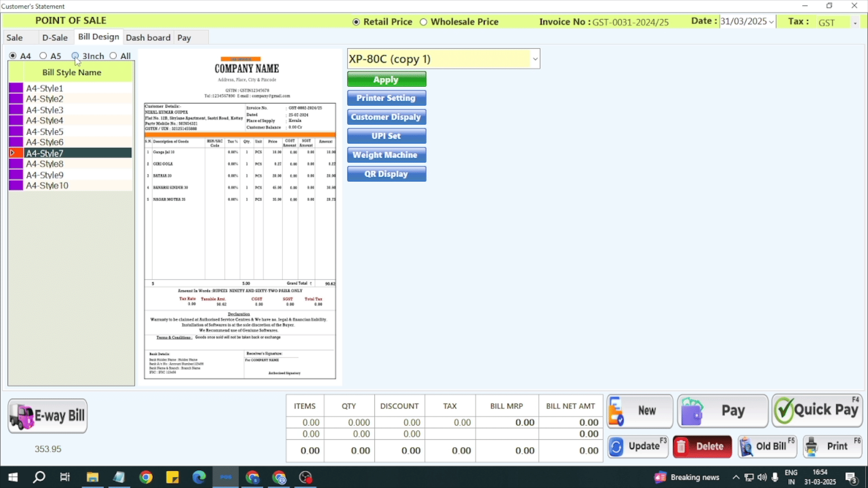The width and height of the screenshot is (868, 488).
Task: Open the Date picker dropdown
Action: 771,22
